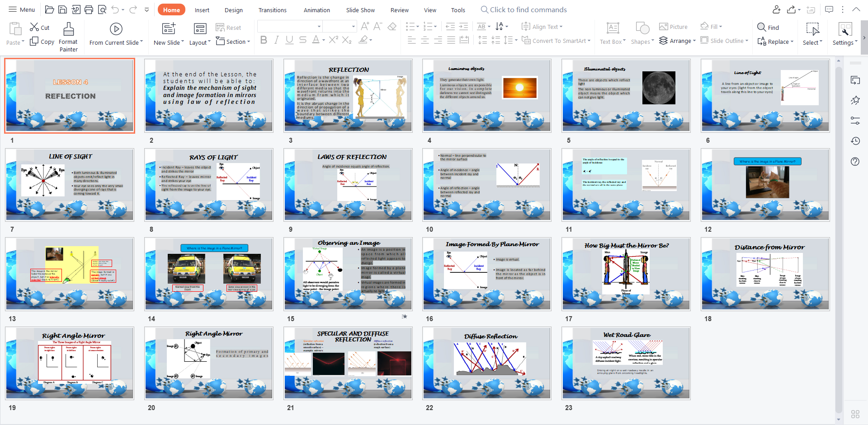Click the Save icon in the quick toolbar

pyautogui.click(x=63, y=9)
